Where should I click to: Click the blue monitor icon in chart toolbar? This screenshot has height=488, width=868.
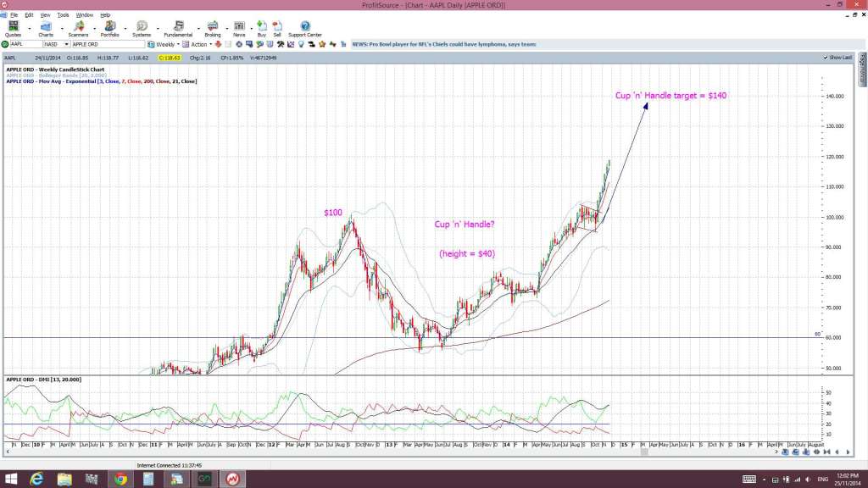[249, 44]
